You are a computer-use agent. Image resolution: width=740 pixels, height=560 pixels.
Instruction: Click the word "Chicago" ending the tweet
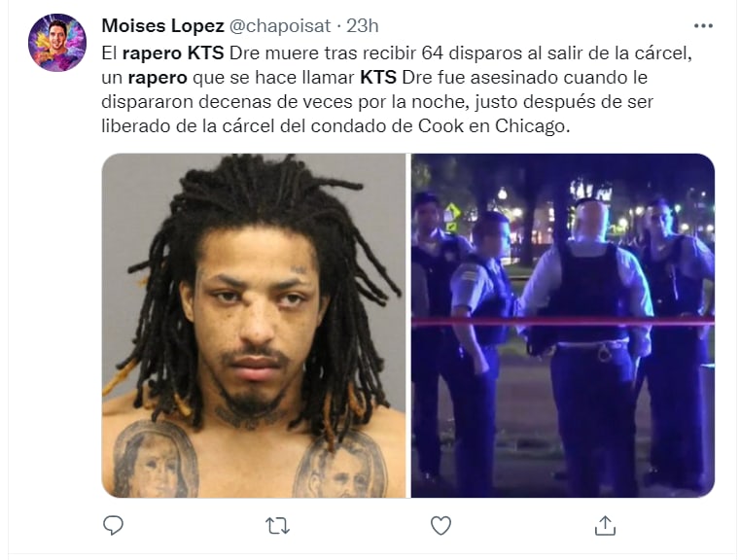(532, 126)
